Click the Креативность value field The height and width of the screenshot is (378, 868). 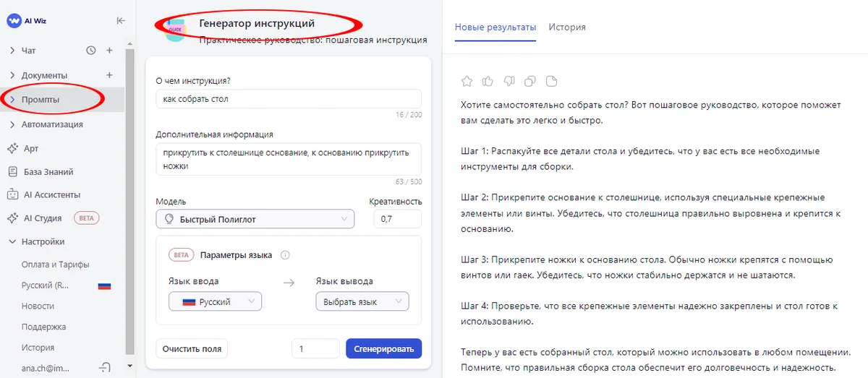pyautogui.click(x=398, y=219)
